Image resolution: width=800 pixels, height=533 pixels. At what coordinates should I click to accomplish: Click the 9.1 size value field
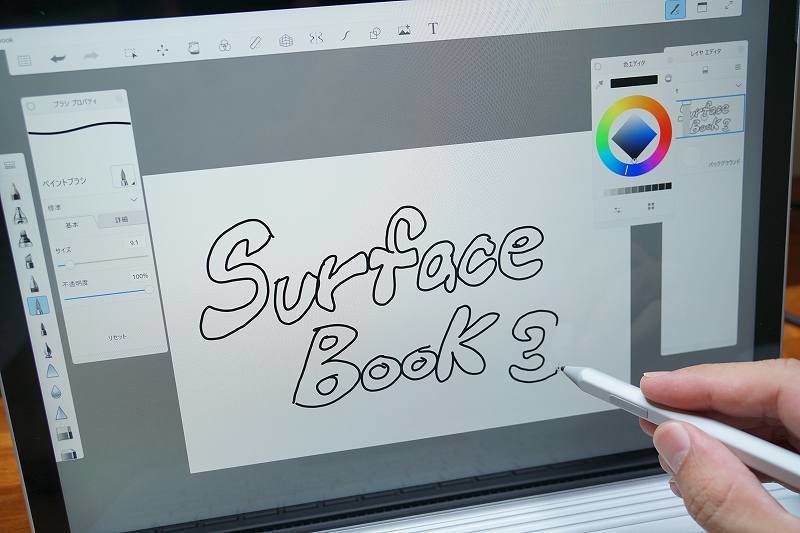(x=135, y=243)
